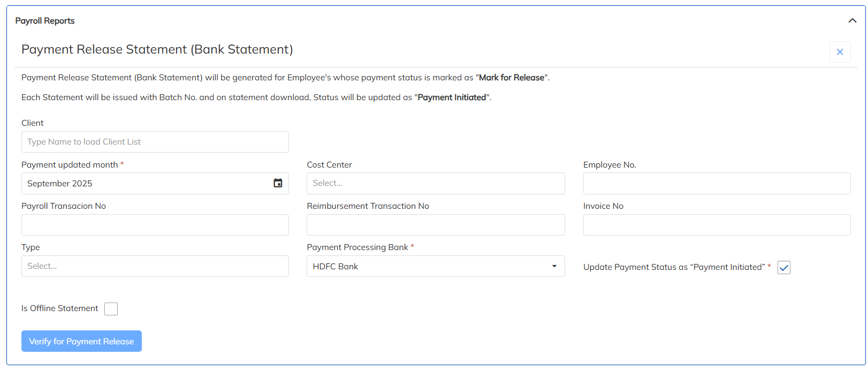The width and height of the screenshot is (868, 370).
Task: Click the Payroll Transacion No field
Action: click(155, 225)
